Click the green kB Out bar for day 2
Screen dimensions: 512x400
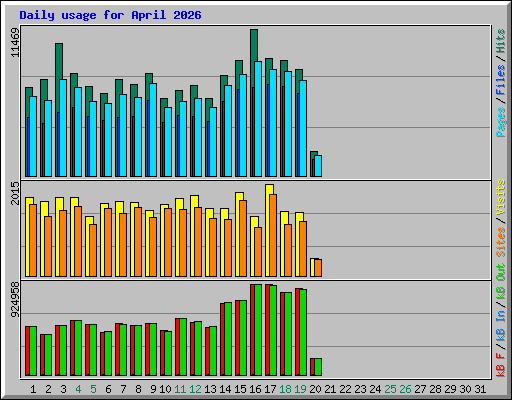coord(48,355)
